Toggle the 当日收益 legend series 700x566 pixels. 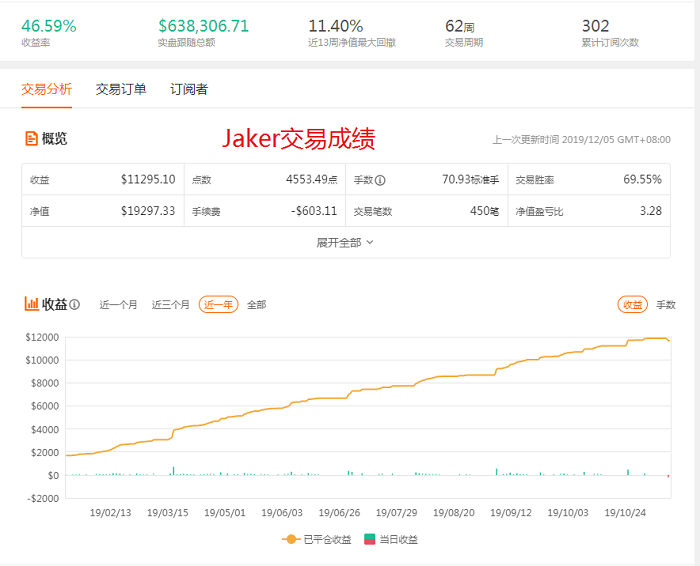click(391, 539)
